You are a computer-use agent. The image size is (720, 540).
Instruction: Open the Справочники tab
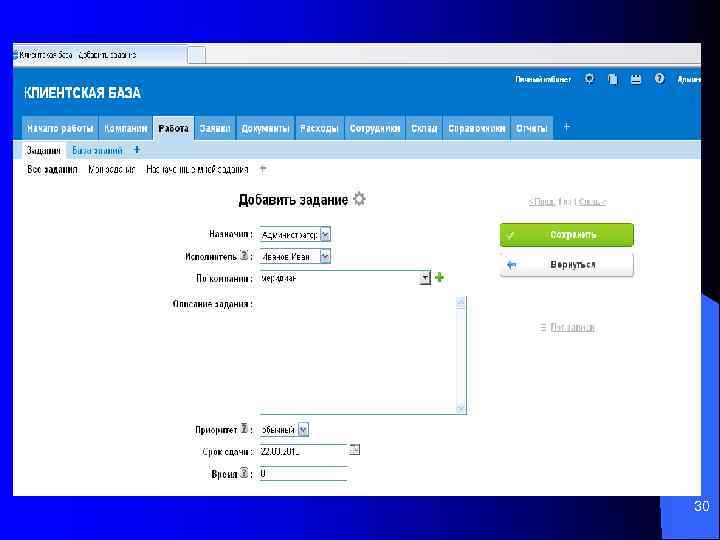[477, 128]
